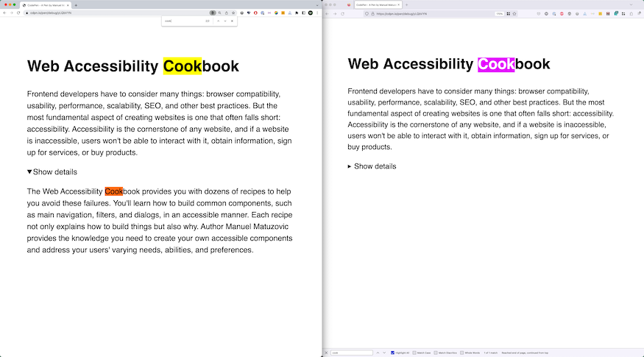
Task: Click Firefox site padlock icon
Action: click(373, 13)
